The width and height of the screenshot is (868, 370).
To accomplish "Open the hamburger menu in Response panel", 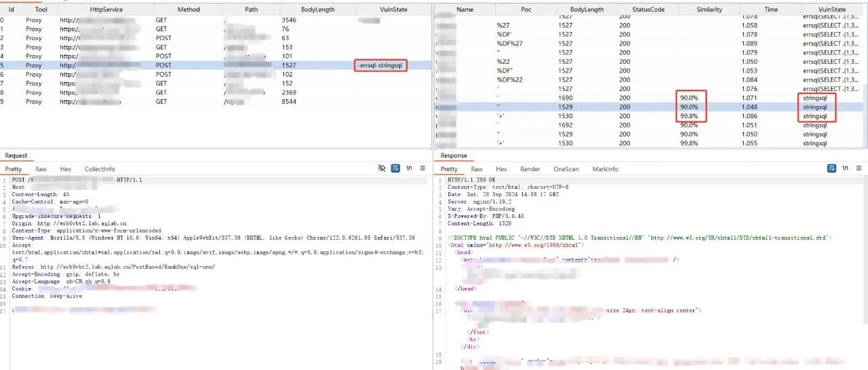I will coord(859,168).
